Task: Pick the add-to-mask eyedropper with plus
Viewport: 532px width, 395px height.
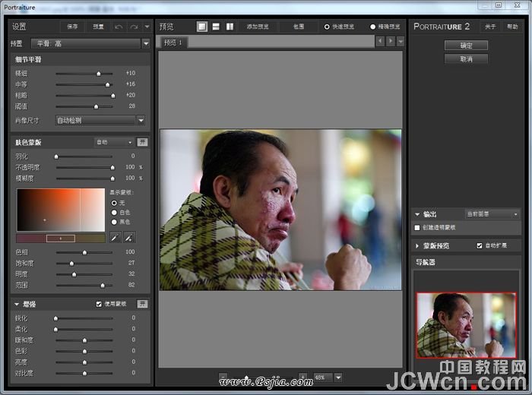Action: (129, 238)
